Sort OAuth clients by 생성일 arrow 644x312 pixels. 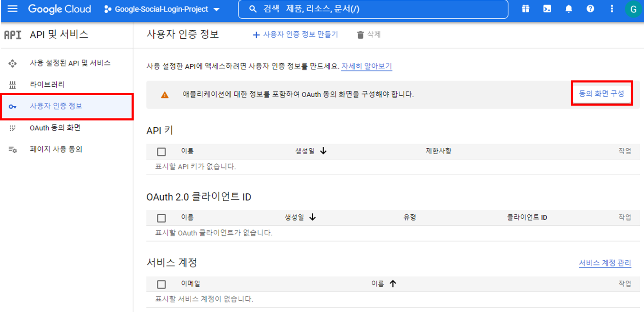313,217
